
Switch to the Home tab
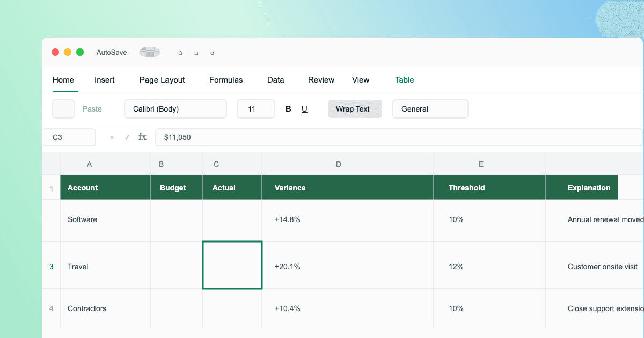coord(63,80)
